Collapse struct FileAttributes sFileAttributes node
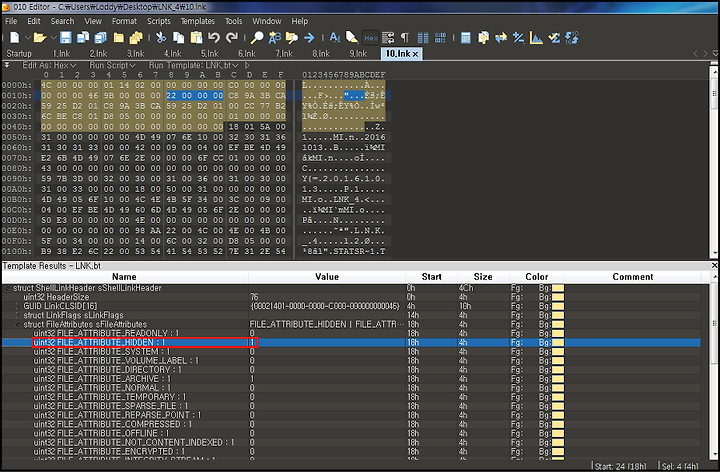Screen dimensions: 720x472 (17, 325)
